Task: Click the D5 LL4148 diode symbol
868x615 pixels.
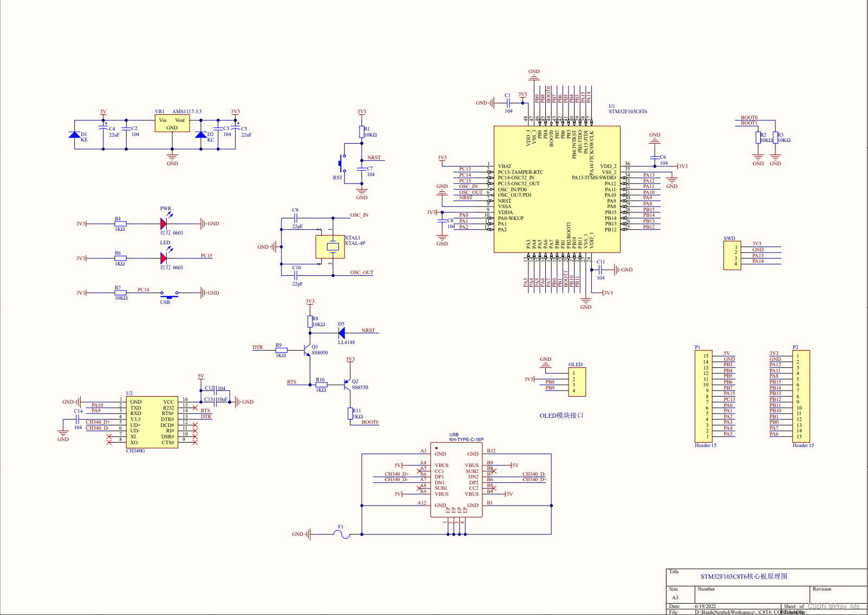Action: pos(341,333)
